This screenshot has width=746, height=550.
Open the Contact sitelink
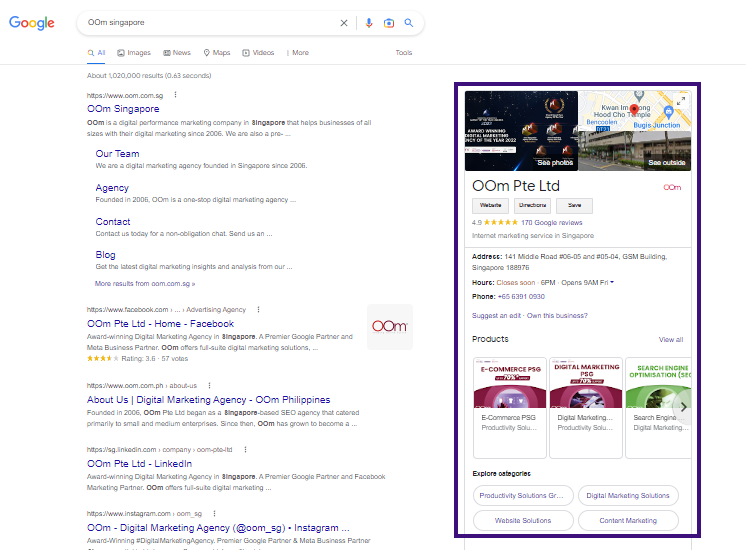pyautogui.click(x=113, y=222)
